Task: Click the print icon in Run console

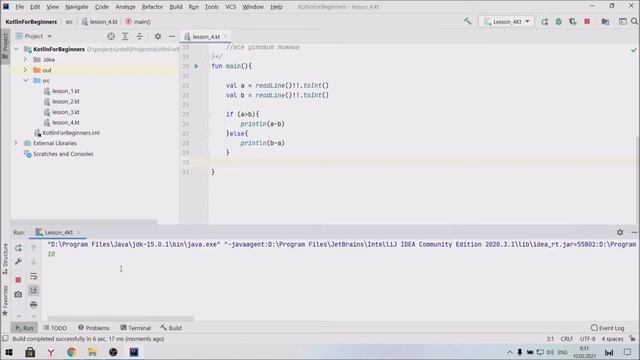Action: click(33, 304)
